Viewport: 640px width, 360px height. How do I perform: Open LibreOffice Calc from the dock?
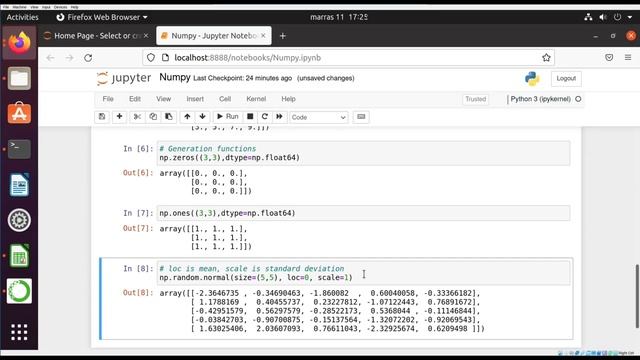click(x=19, y=256)
